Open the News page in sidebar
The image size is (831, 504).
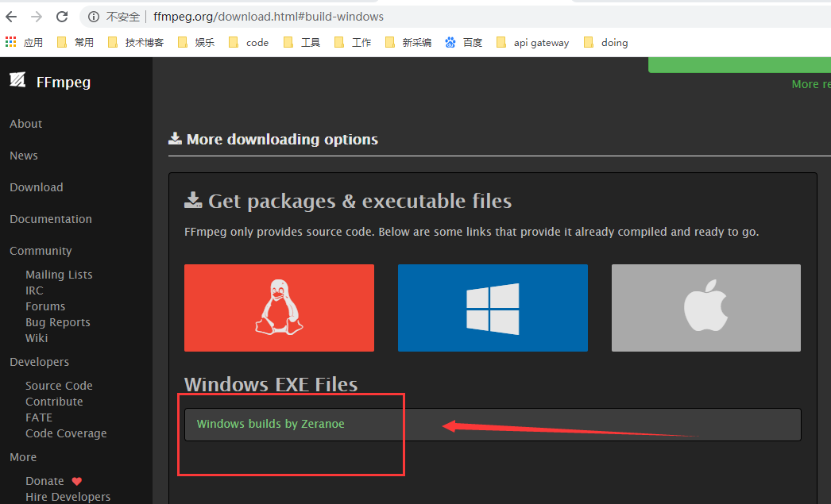tap(24, 156)
